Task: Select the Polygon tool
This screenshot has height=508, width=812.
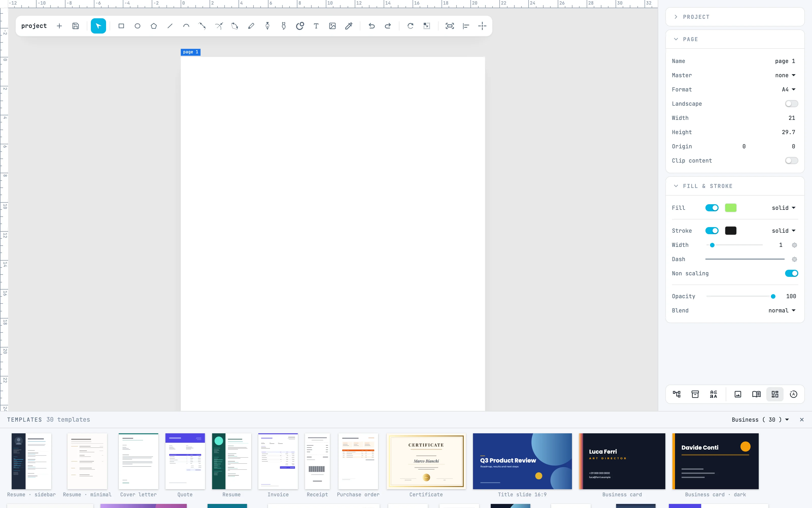Action: tap(154, 26)
